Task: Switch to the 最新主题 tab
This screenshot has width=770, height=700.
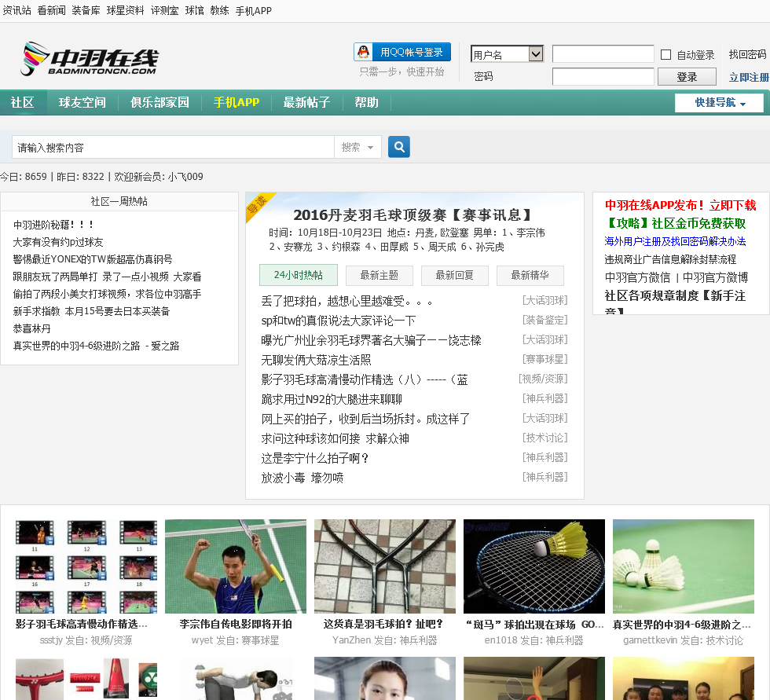Action: click(379, 276)
